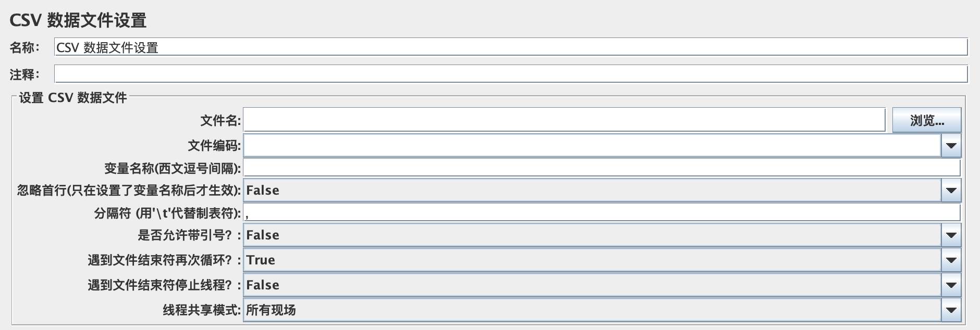Click the 设置 CSV 数据文件 group label
980x330 pixels.
pos(73,98)
